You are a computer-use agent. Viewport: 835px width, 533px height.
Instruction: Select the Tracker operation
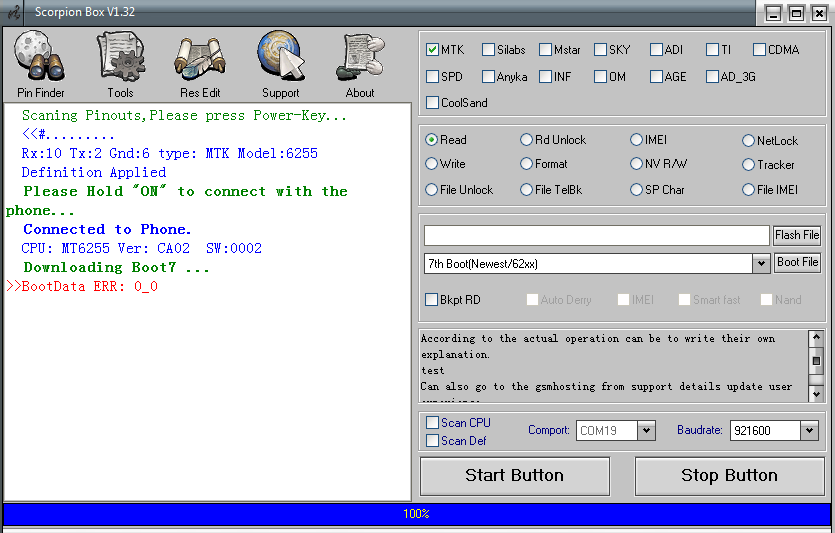click(748, 165)
